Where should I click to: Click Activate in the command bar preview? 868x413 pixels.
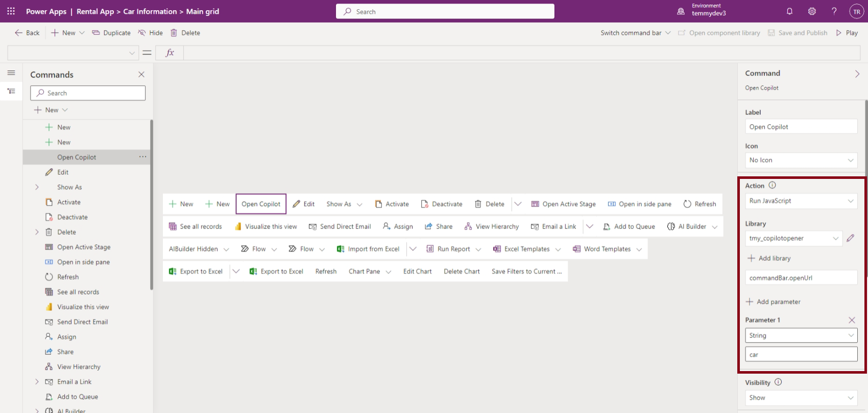pos(392,204)
